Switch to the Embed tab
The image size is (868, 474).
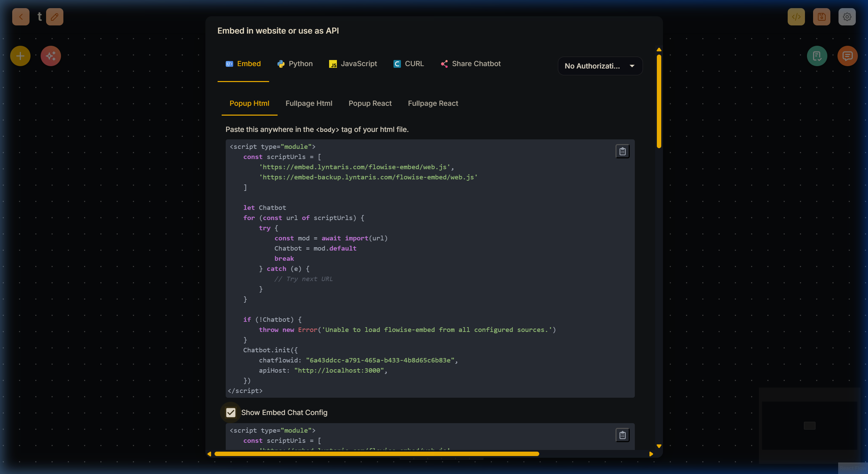[243, 64]
